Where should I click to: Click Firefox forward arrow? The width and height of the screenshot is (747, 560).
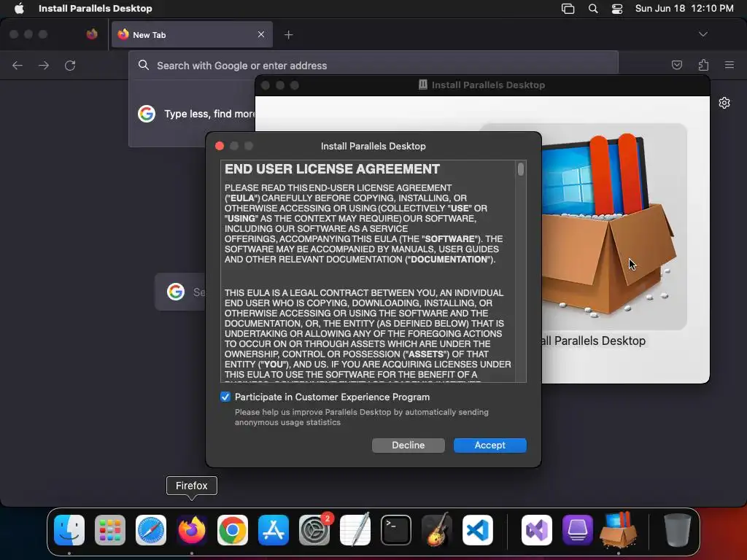(44, 65)
